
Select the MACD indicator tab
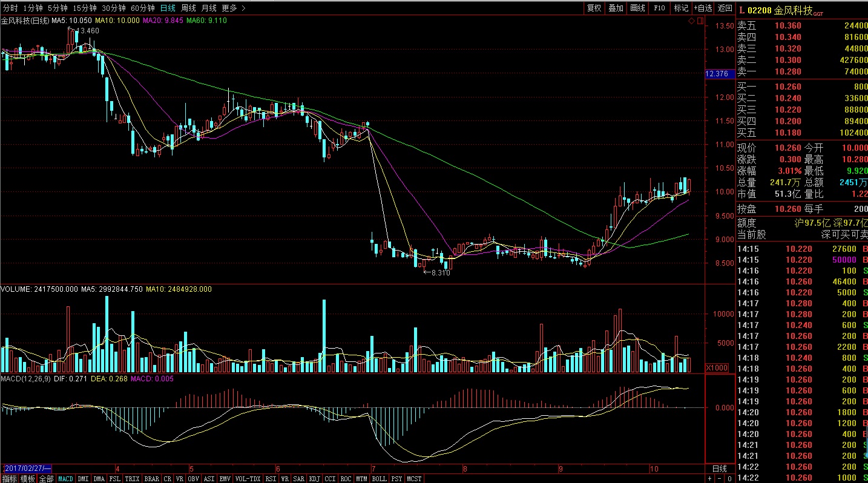[65, 479]
